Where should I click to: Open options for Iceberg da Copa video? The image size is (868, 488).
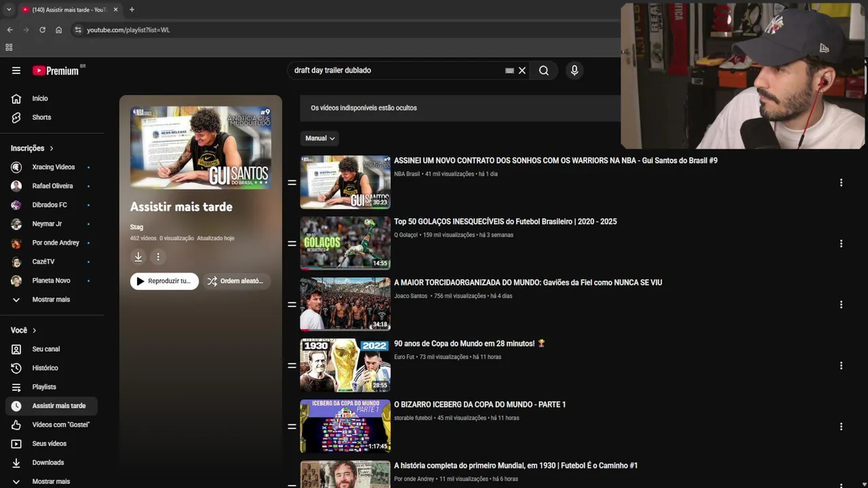pyautogui.click(x=841, y=426)
